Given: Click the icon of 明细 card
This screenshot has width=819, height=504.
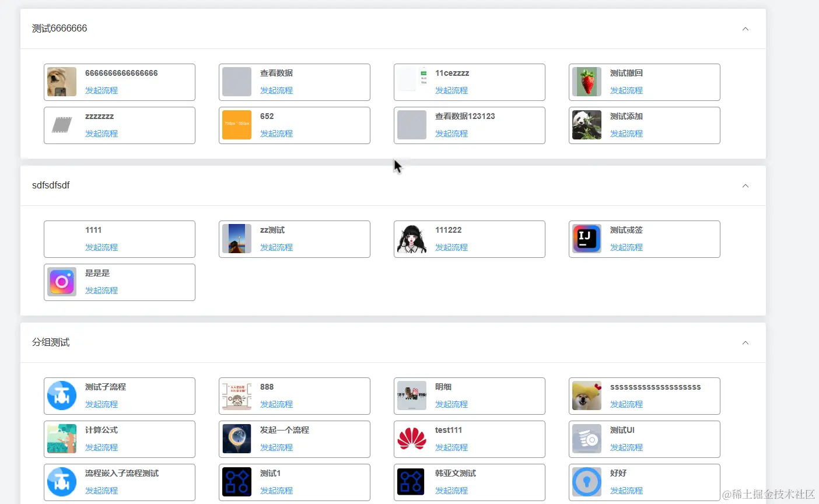Looking at the screenshot, I should pos(412,395).
